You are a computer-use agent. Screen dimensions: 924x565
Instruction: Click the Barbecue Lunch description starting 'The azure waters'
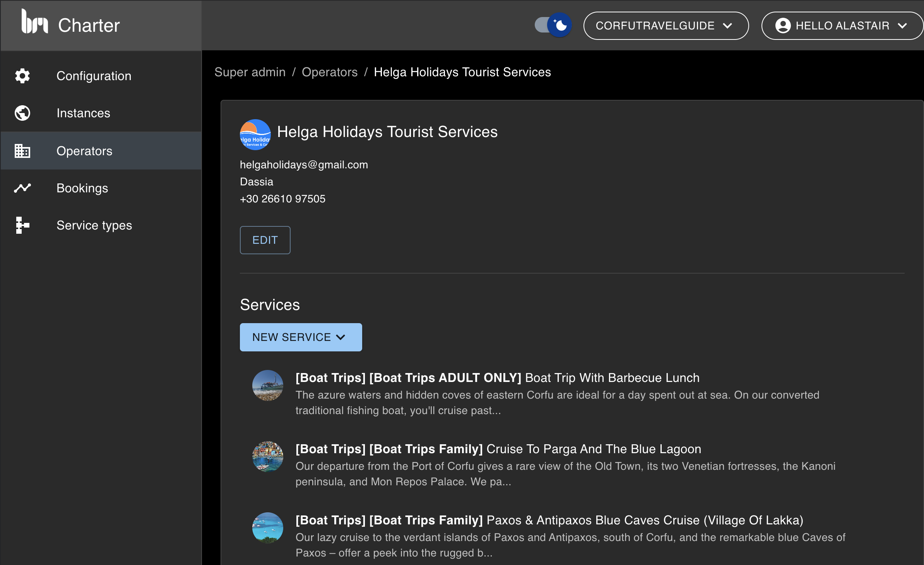pyautogui.click(x=557, y=402)
